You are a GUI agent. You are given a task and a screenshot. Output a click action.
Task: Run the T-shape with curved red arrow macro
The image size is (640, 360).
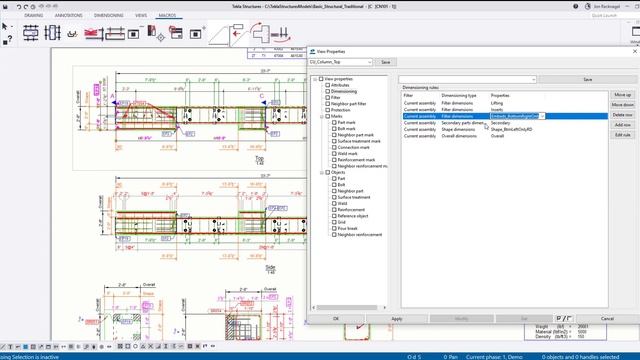260,33
